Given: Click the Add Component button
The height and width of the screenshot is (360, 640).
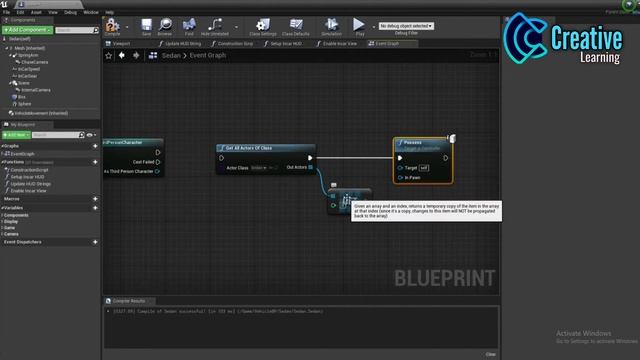Looking at the screenshot, I should [x=27, y=30].
